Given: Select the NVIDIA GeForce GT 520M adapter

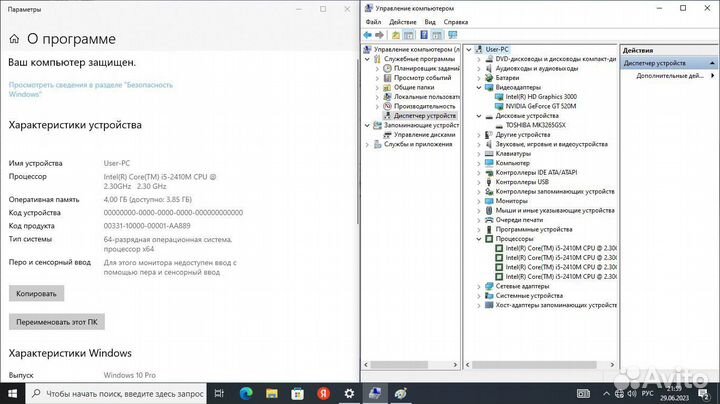Looking at the screenshot, I should (x=545, y=105).
